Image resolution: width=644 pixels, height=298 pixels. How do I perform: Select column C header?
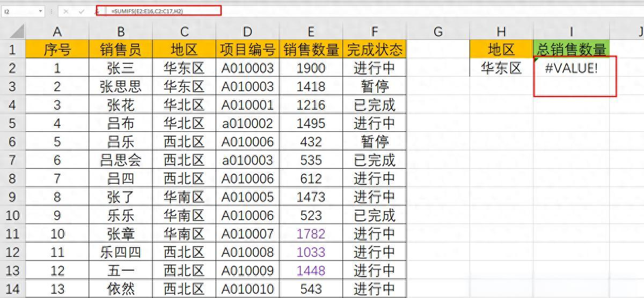(184, 32)
